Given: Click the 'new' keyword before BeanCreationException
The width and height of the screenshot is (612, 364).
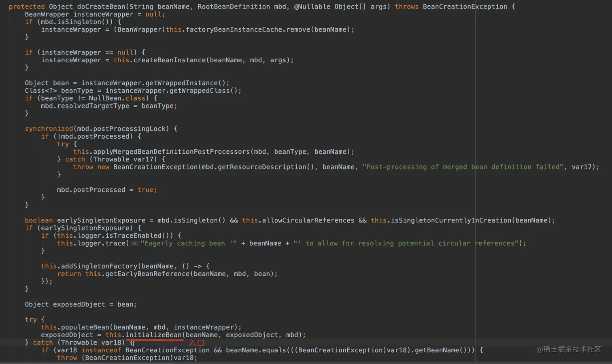Looking at the screenshot, I should pyautogui.click(x=103, y=167).
